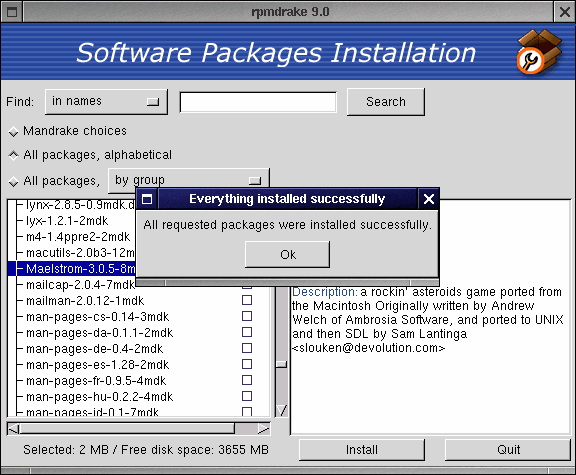Viewport: 576px width, 475px height.
Task: Select man-pages-es-1.28-2mdk row text
Action: [97, 365]
